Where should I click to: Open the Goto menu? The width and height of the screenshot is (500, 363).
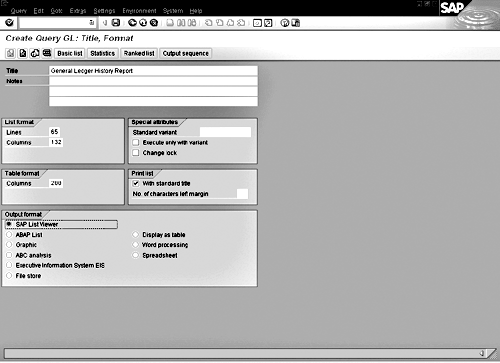(56, 11)
